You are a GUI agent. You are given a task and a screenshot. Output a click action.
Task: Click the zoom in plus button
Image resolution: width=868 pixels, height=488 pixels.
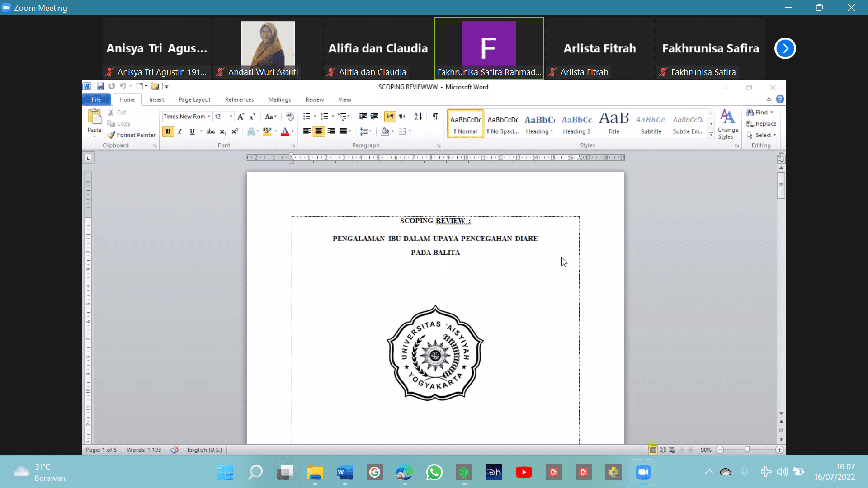(779, 450)
